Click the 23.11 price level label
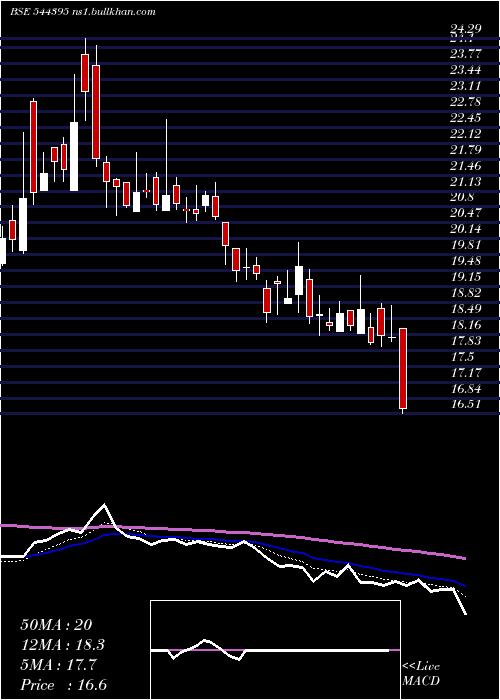 coord(466,86)
